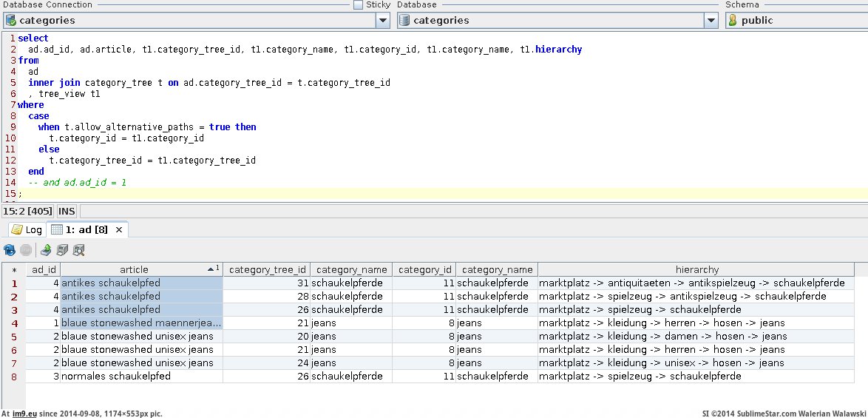Sort by the category_tree_id column header
The image size is (868, 418).
(x=266, y=270)
